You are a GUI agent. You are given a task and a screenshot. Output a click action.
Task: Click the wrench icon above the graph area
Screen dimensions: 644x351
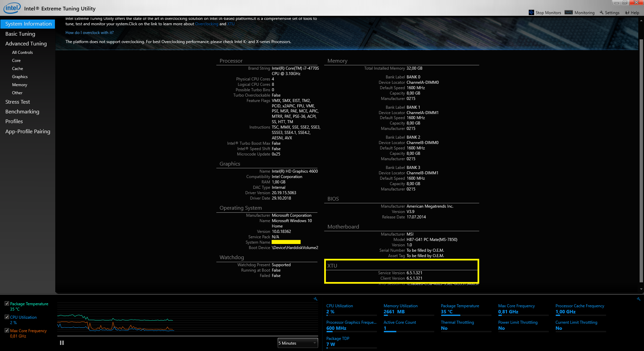pos(315,299)
